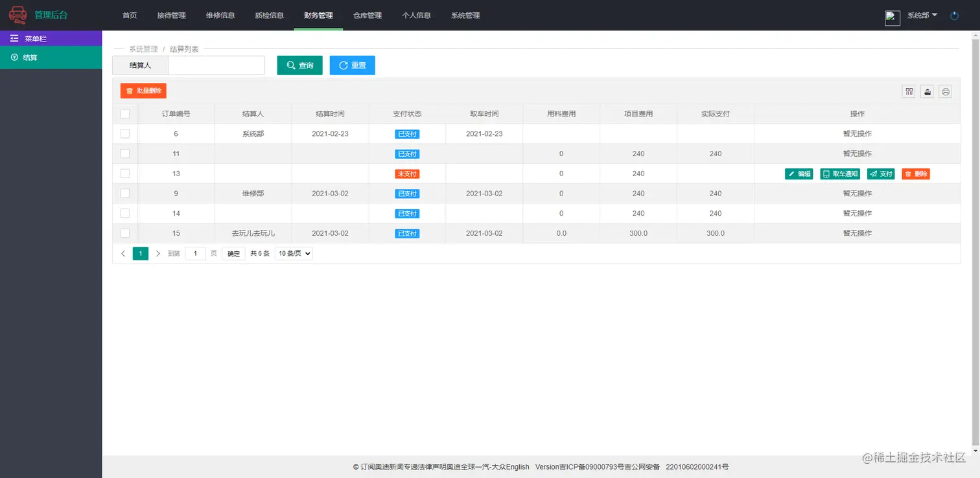Click 支付 for order 13
The width and height of the screenshot is (980, 478).
click(881, 174)
